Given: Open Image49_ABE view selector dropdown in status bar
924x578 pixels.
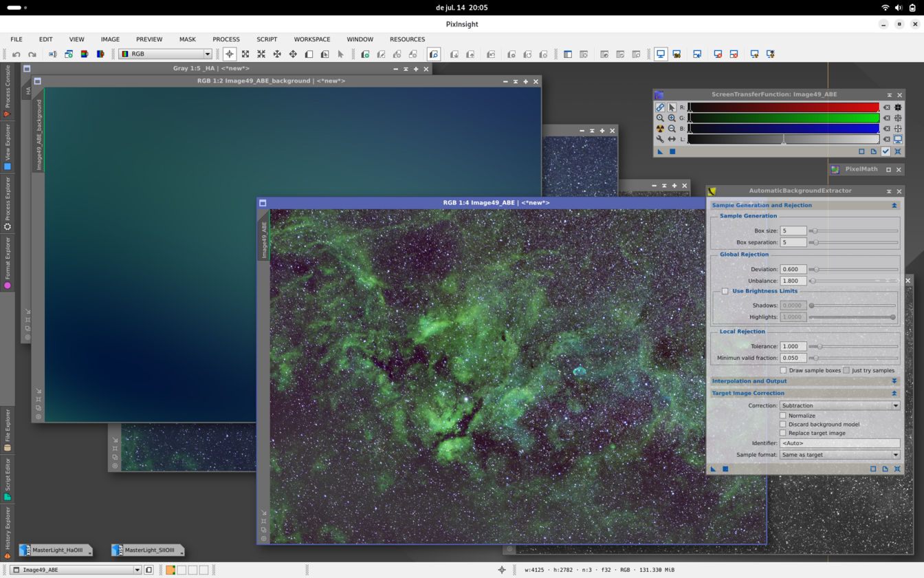Looking at the screenshot, I should click(x=76, y=570).
